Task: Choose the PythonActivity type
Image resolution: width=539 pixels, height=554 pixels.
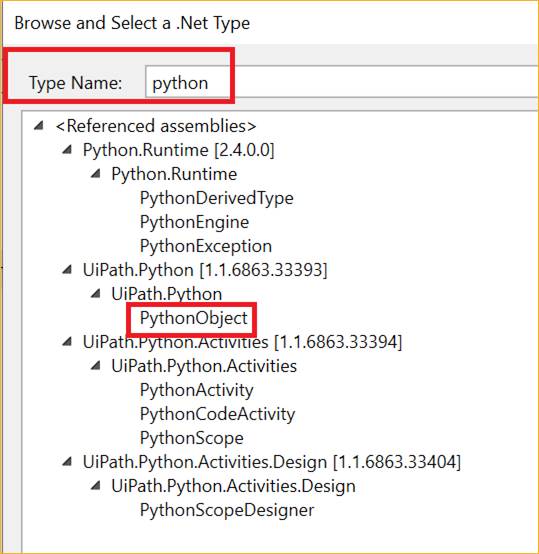Action: click(x=196, y=390)
